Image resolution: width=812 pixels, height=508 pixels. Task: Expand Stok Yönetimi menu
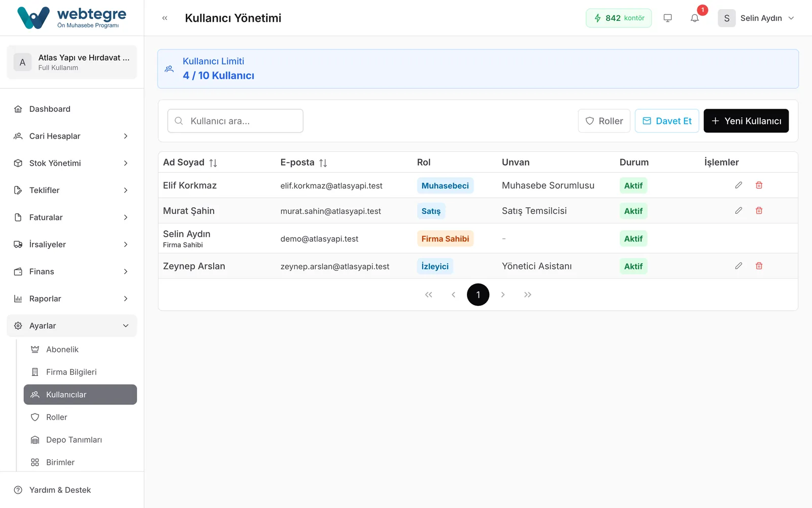tap(72, 163)
